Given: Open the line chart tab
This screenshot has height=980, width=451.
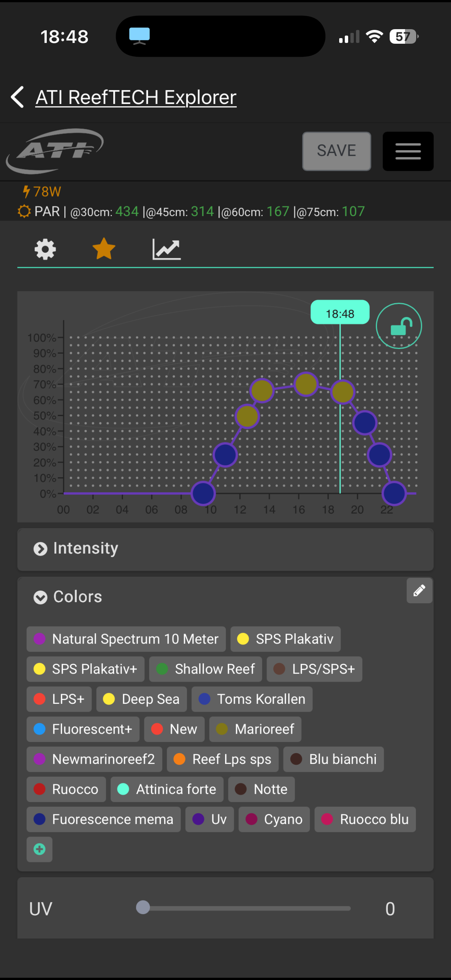Looking at the screenshot, I should coord(166,249).
